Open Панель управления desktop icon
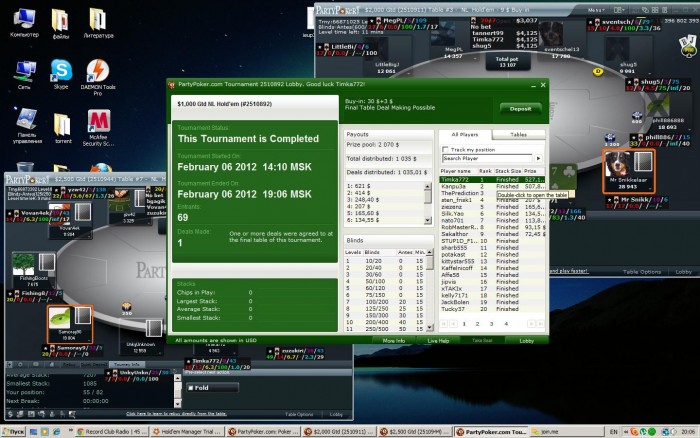The height and width of the screenshot is (438, 700). click(27, 125)
